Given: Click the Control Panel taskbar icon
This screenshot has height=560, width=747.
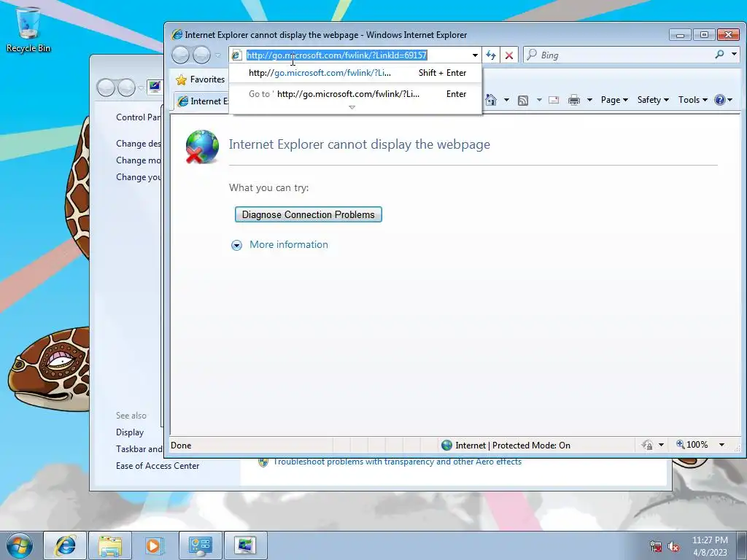Looking at the screenshot, I should point(200,545).
